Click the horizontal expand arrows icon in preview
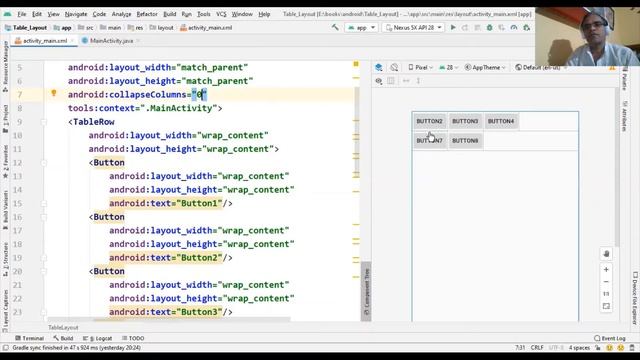The height and width of the screenshot is (360, 640). point(406,81)
